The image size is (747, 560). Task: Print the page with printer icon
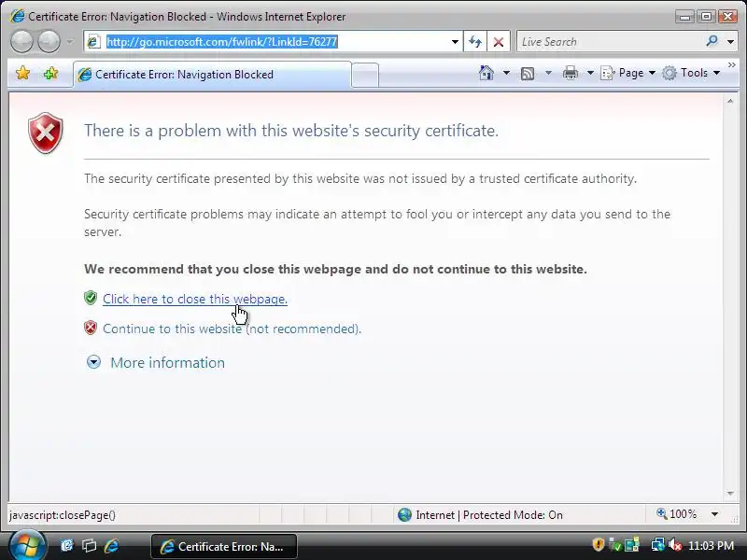click(571, 73)
